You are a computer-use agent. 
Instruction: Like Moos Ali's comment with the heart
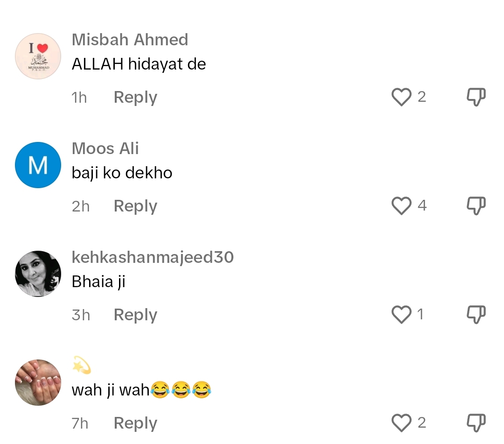pyautogui.click(x=401, y=205)
